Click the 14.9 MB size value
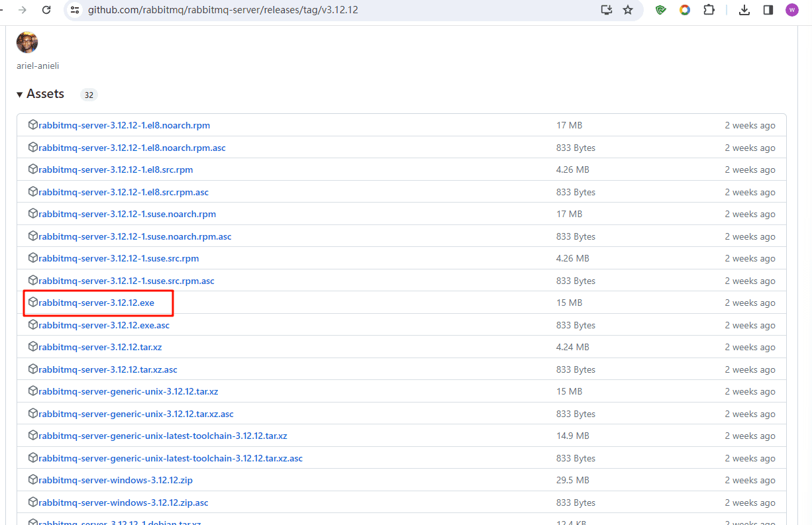 tap(572, 436)
